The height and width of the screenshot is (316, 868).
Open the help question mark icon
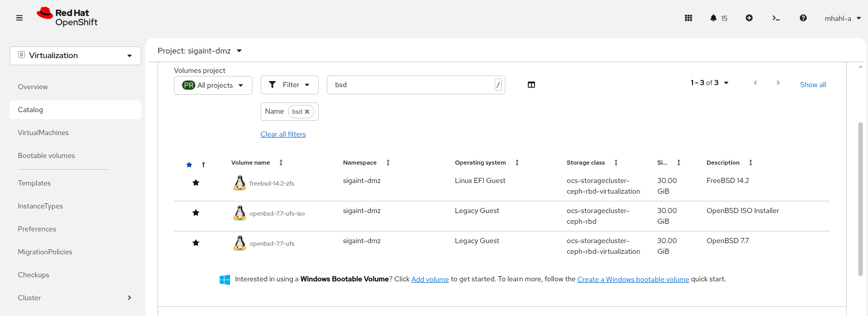(x=803, y=18)
